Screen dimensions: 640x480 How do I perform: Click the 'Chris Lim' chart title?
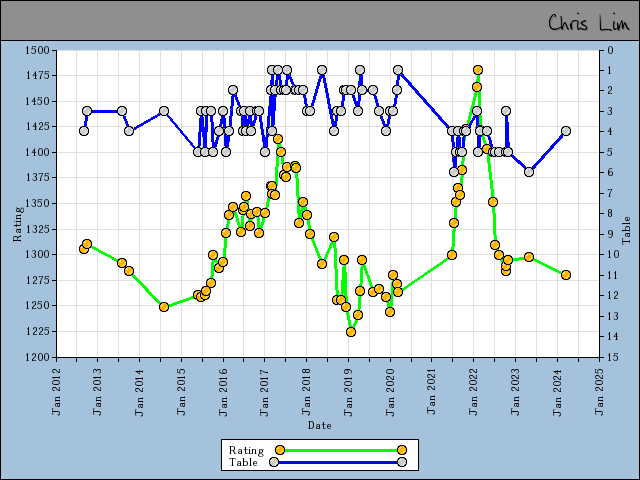click(x=589, y=23)
